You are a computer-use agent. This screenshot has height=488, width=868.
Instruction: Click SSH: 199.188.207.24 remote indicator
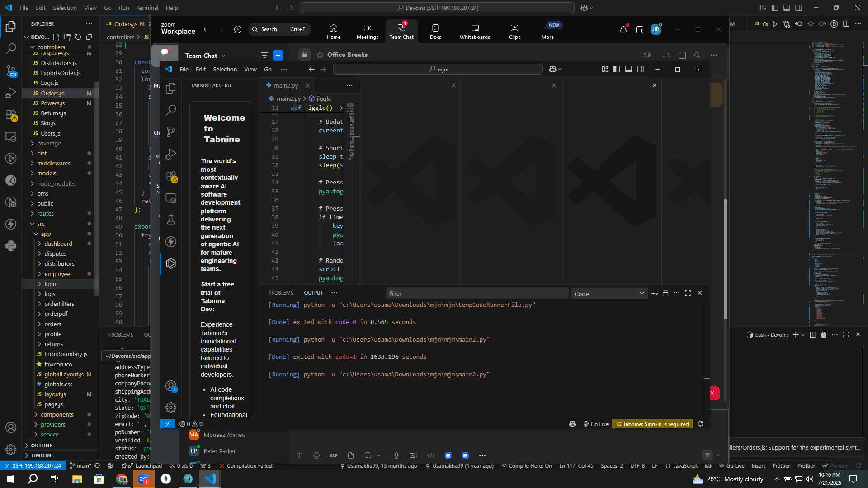[33, 466]
